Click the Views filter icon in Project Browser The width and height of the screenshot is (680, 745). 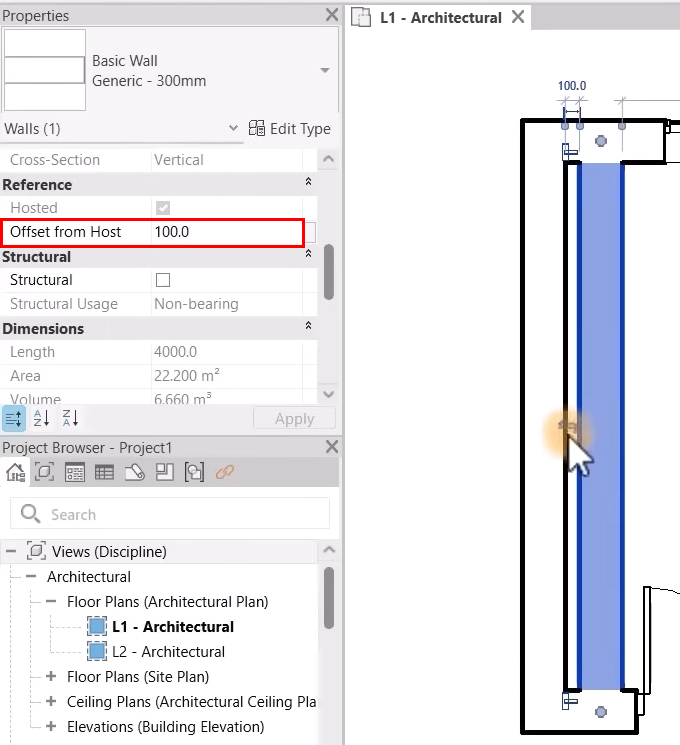[45, 472]
